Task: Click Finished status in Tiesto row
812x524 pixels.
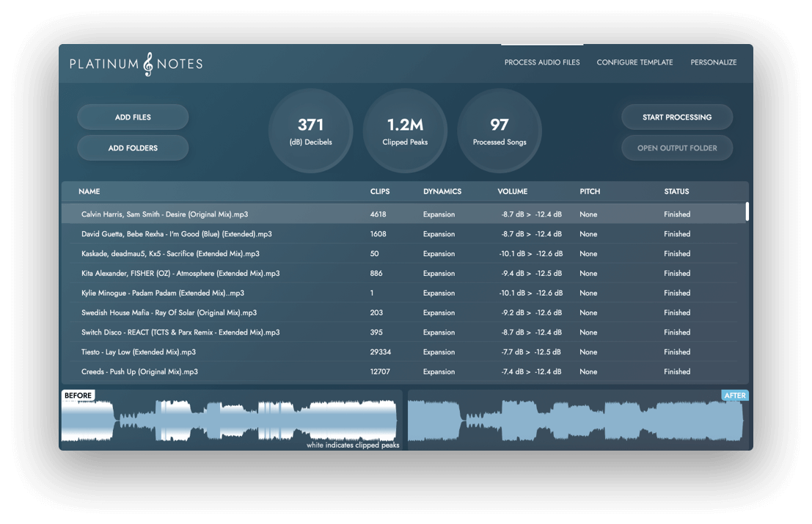Action: click(x=677, y=352)
